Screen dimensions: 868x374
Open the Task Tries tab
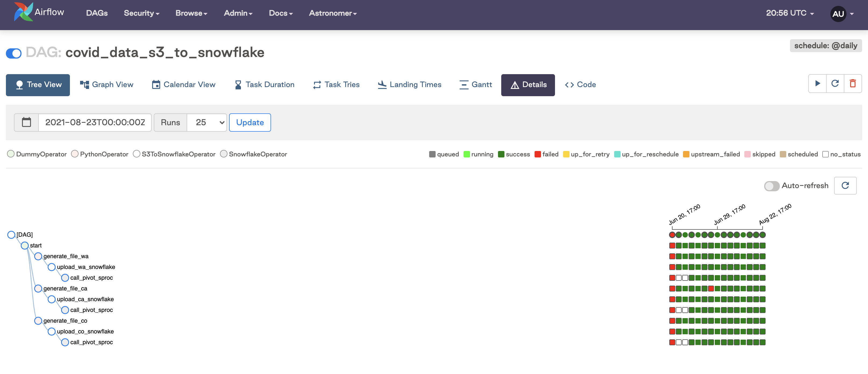coord(336,84)
